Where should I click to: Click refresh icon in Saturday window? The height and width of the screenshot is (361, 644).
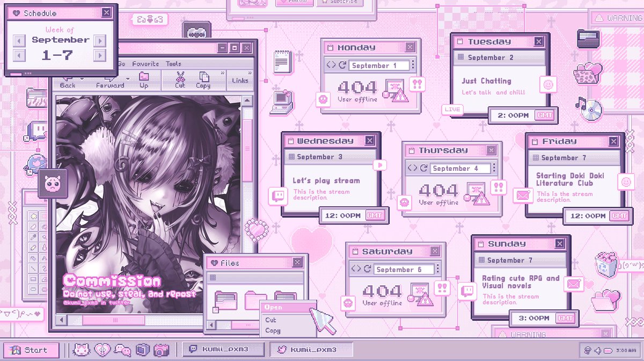368,269
